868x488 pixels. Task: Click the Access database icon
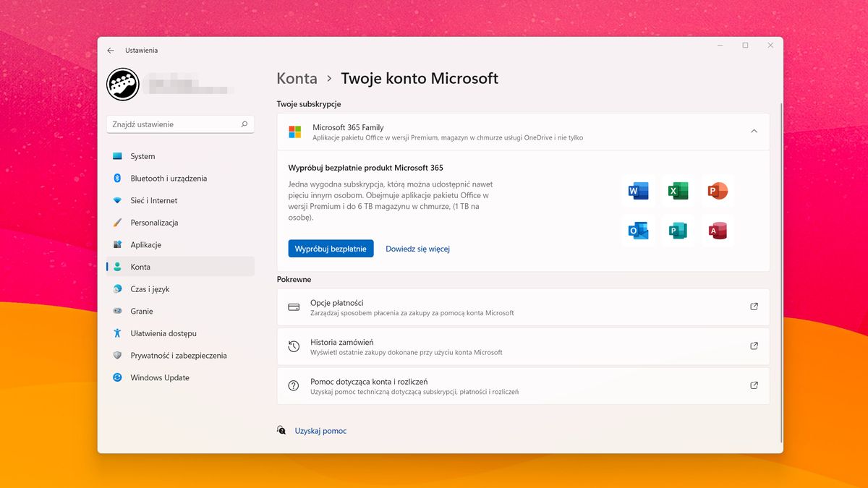point(717,230)
